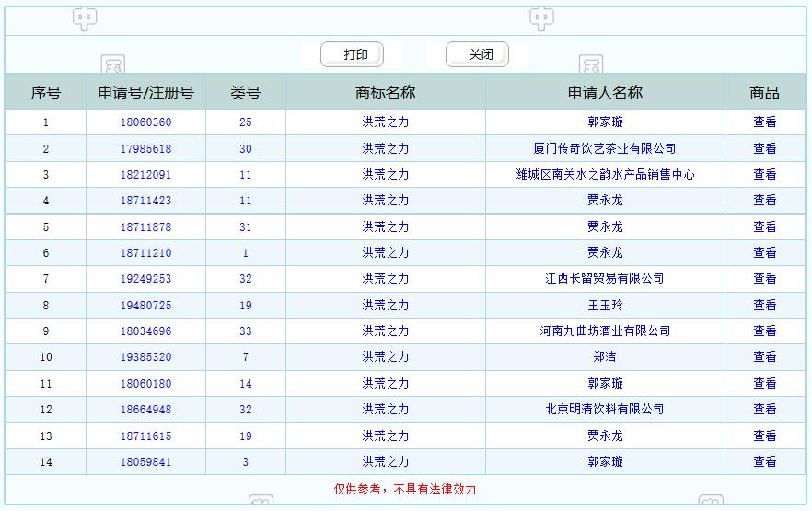Click the 关闭 (close) button
This screenshot has width=812, height=511.
pos(478,55)
